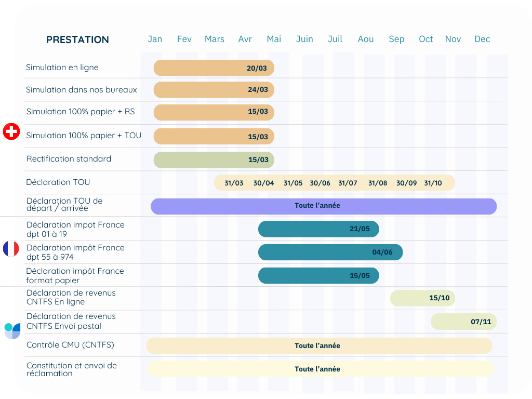
Task: Click the Simulation dans nos bureaux 24/03 bar
Action: click(x=214, y=90)
